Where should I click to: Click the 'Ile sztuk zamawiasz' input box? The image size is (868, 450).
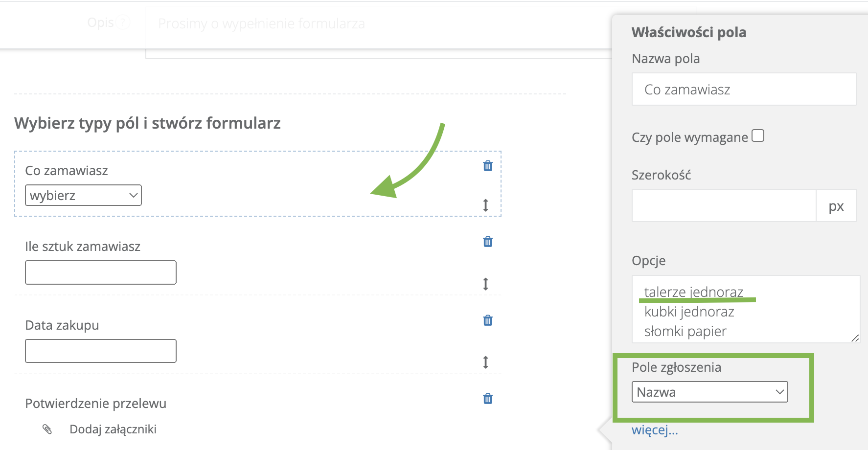[101, 272]
